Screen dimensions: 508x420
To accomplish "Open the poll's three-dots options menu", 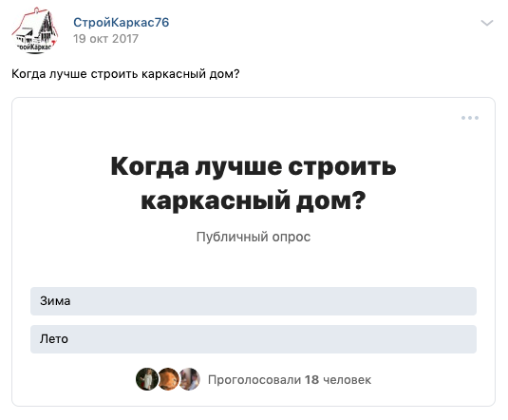I will [470, 118].
